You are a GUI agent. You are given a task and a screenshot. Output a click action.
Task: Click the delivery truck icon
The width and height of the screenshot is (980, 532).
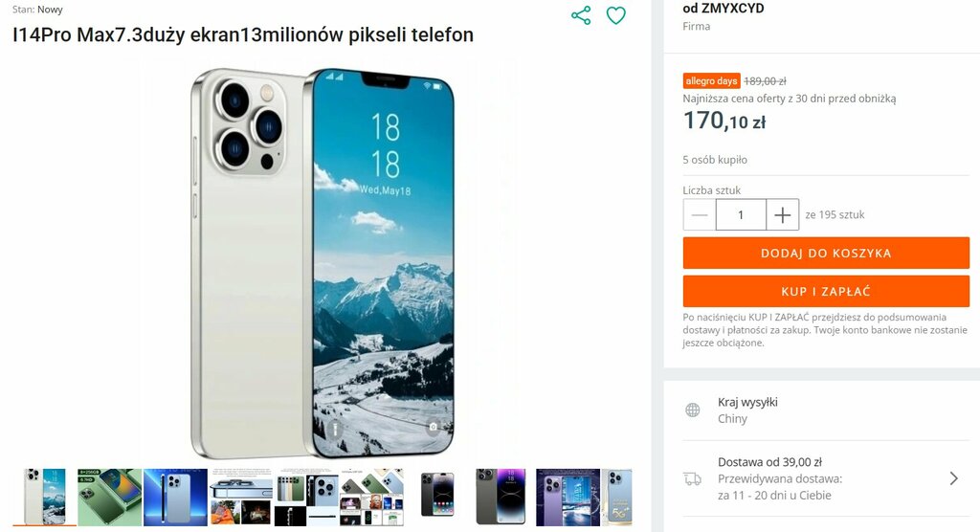[693, 478]
